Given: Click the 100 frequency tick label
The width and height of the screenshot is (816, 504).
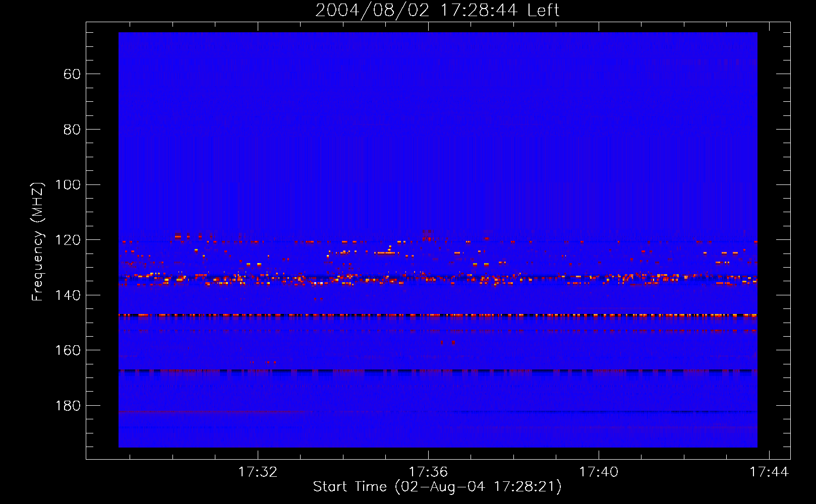Looking at the screenshot, I should [68, 185].
